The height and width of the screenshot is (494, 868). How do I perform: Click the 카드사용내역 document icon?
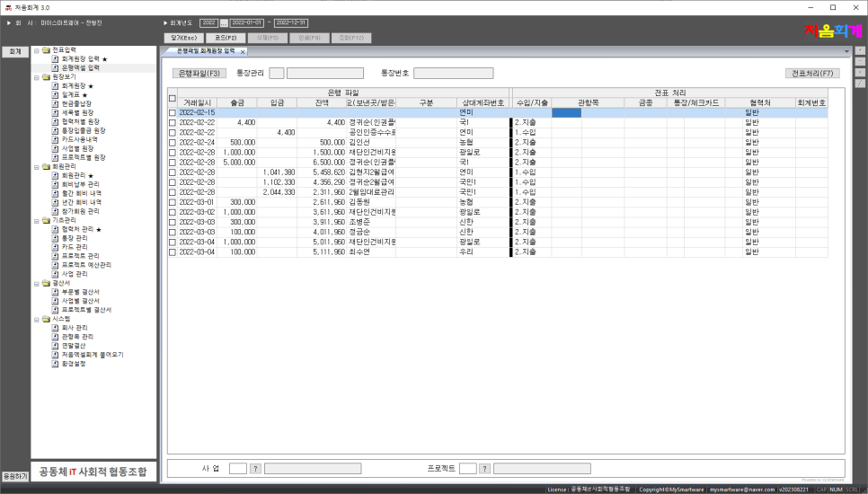pyautogui.click(x=55, y=139)
